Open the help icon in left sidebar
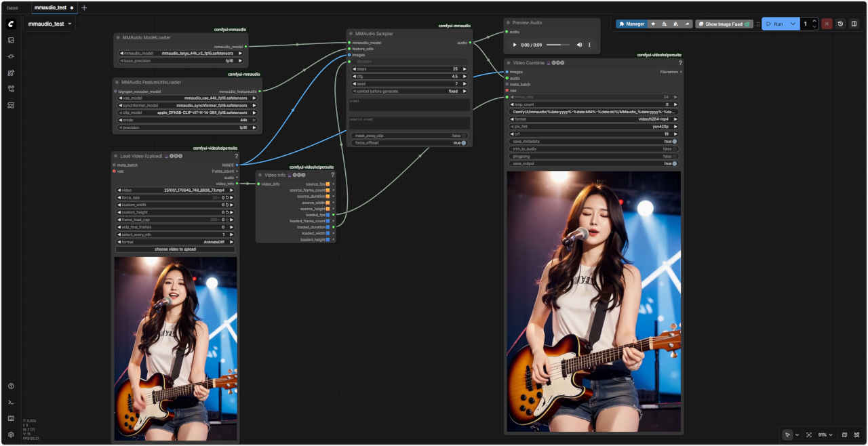Viewport: 868px width, 446px height. click(11, 386)
